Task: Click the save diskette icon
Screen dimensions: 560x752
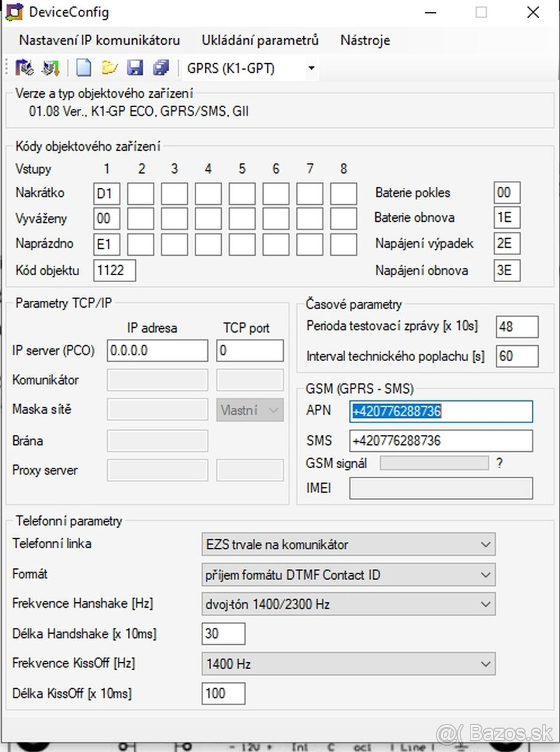Action: 135,67
